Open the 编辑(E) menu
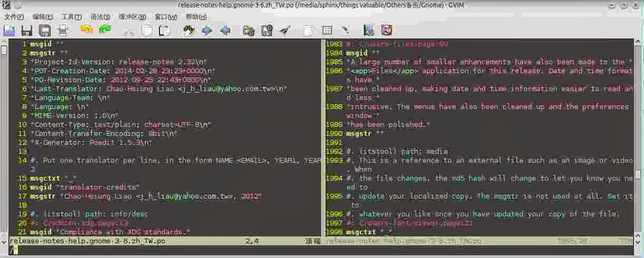Image resolution: width=644 pixels, height=258 pixels. click(42, 17)
